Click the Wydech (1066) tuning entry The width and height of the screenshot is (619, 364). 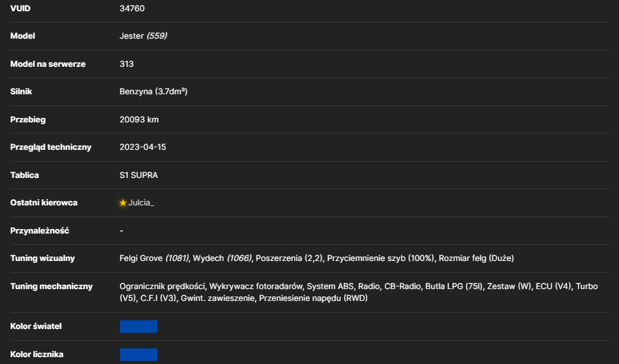(222, 258)
